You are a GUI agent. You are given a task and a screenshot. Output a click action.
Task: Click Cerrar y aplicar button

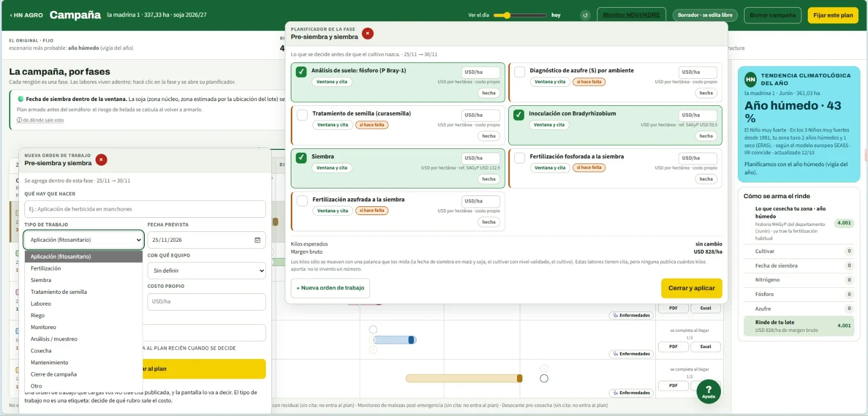[692, 288]
